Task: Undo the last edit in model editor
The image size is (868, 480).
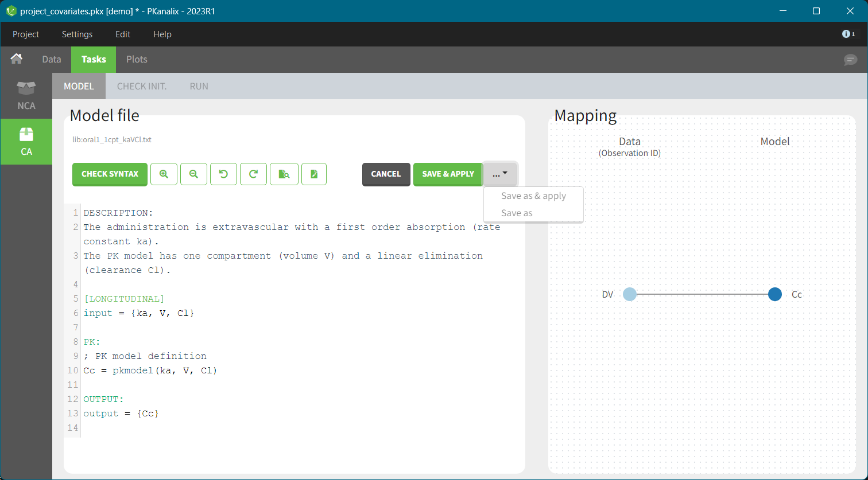Action: point(223,174)
